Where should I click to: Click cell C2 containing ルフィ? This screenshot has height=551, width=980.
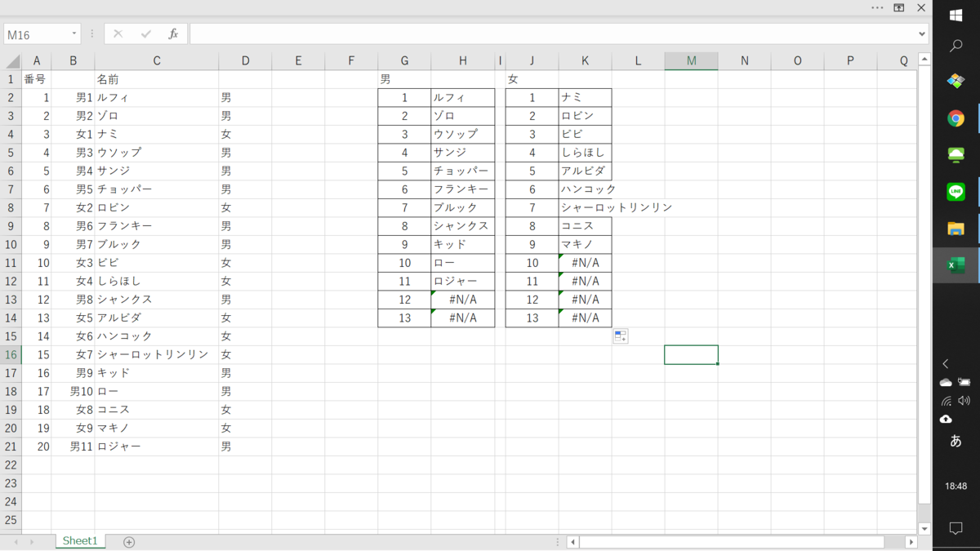point(157,98)
